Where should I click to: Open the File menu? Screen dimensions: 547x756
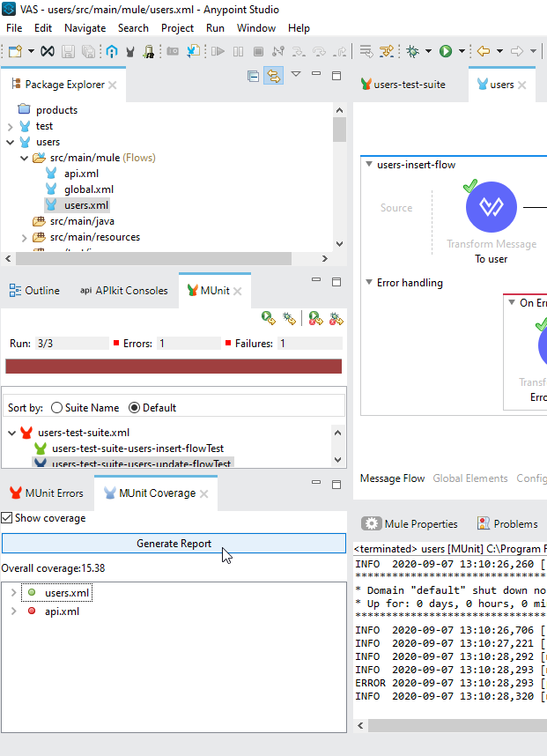[x=14, y=28]
